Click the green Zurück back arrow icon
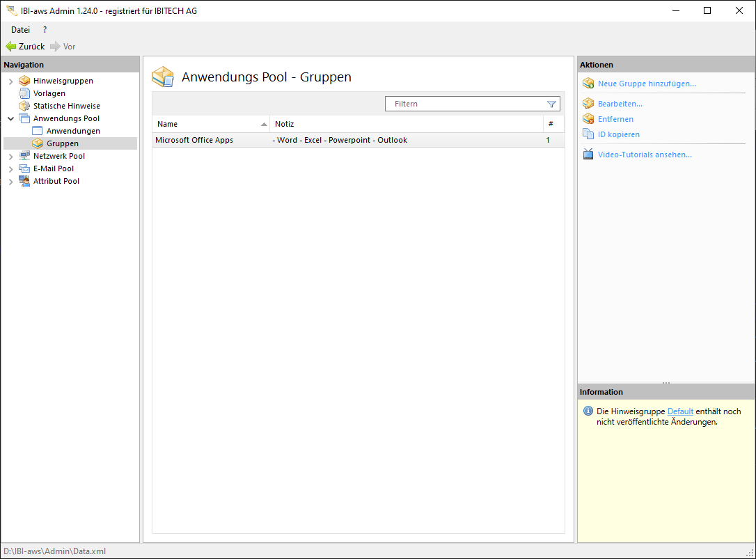 click(x=10, y=47)
